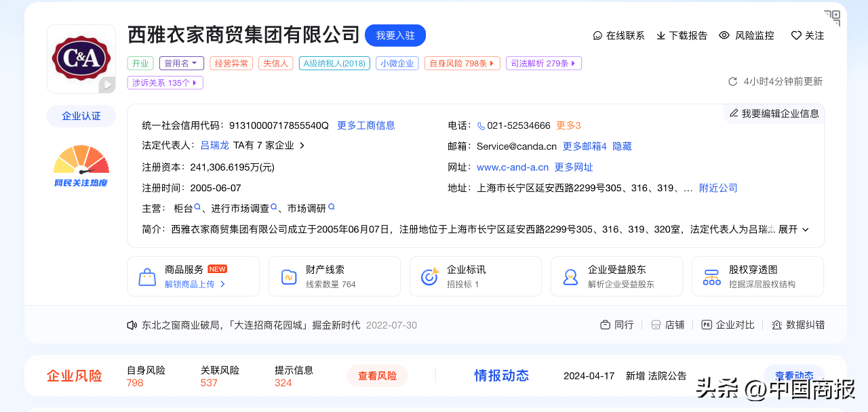Click the 隐藏 email link
The width and height of the screenshot is (868, 412).
pyautogui.click(x=622, y=146)
